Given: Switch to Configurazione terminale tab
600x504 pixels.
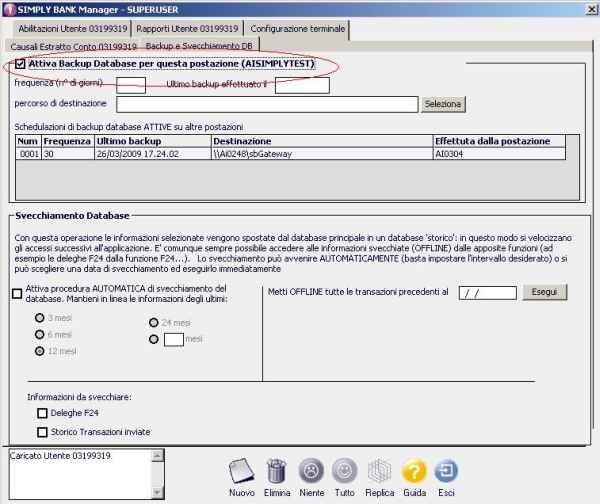Looking at the screenshot, I should pos(297,29).
